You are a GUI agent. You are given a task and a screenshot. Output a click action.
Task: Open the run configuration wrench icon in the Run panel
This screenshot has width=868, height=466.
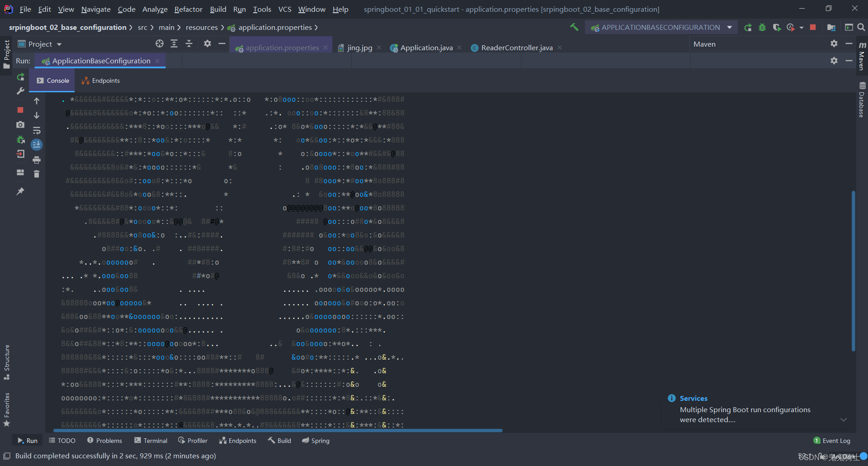20,91
